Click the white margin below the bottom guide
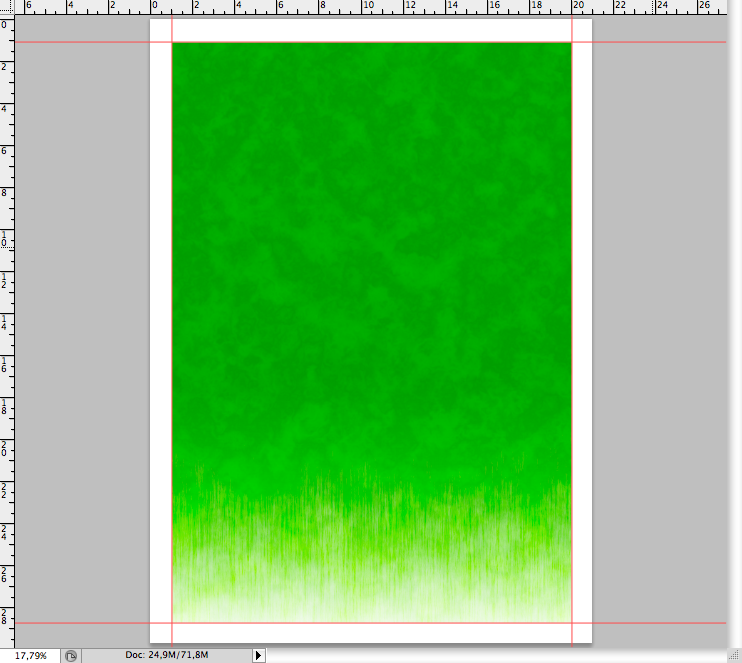 (x=371, y=633)
